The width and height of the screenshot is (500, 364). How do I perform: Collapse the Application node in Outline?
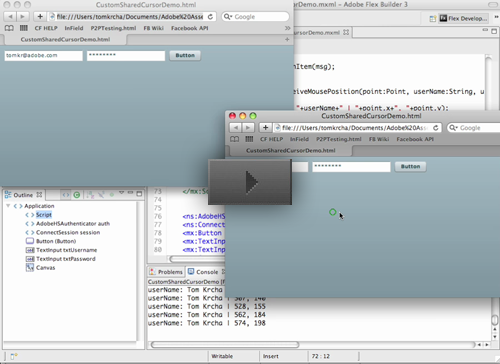pos(8,206)
